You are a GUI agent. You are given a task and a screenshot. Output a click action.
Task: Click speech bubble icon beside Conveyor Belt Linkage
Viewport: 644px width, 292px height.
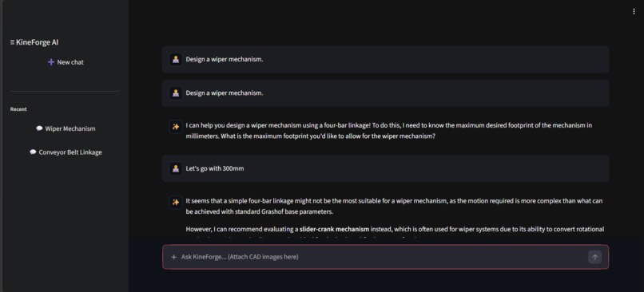[x=33, y=152]
